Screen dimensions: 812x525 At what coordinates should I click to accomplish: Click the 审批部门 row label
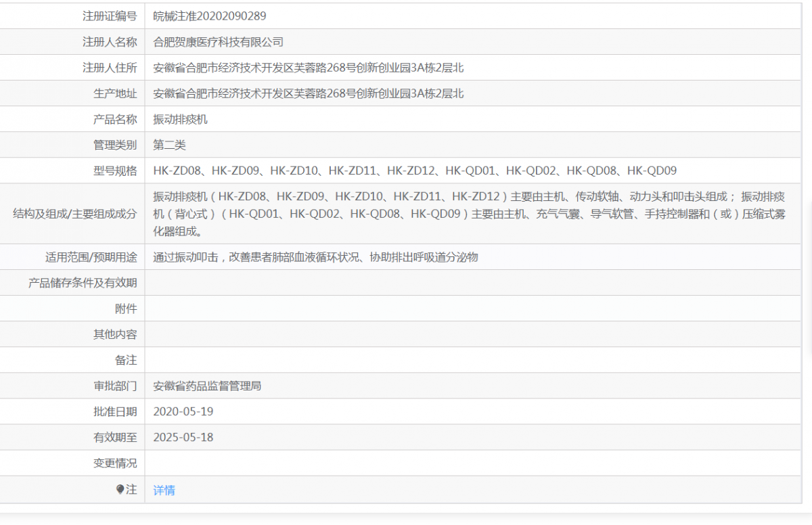[115, 386]
